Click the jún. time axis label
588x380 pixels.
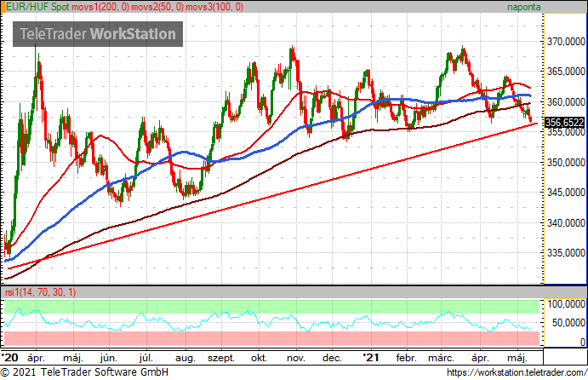108,358
